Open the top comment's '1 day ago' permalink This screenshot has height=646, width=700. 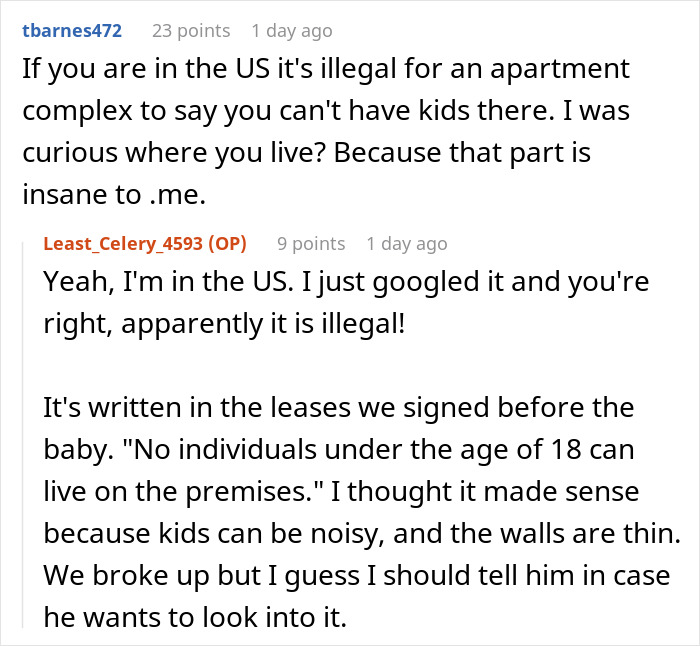coord(291,30)
